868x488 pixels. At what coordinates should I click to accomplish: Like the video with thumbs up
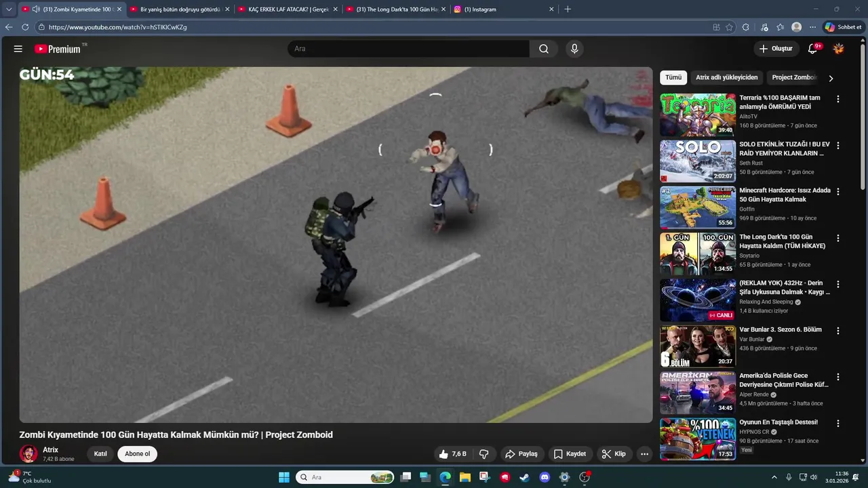coord(452,454)
